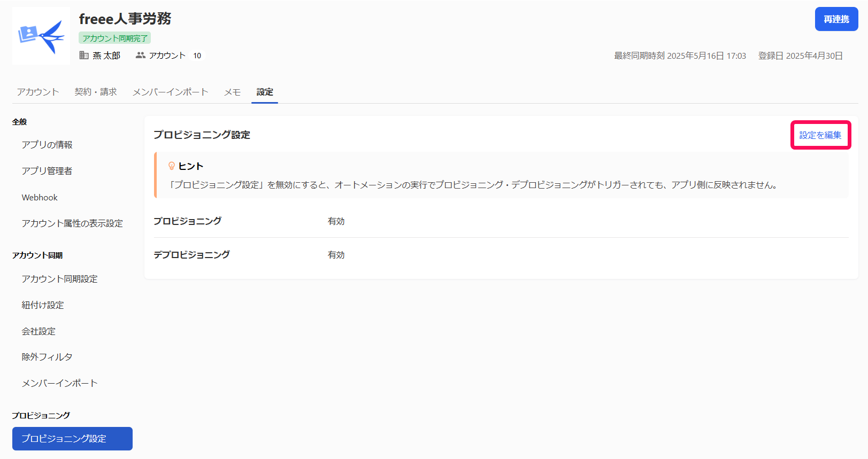The width and height of the screenshot is (868, 459).
Task: Open the 設定を編集 link
Action: coord(820,135)
